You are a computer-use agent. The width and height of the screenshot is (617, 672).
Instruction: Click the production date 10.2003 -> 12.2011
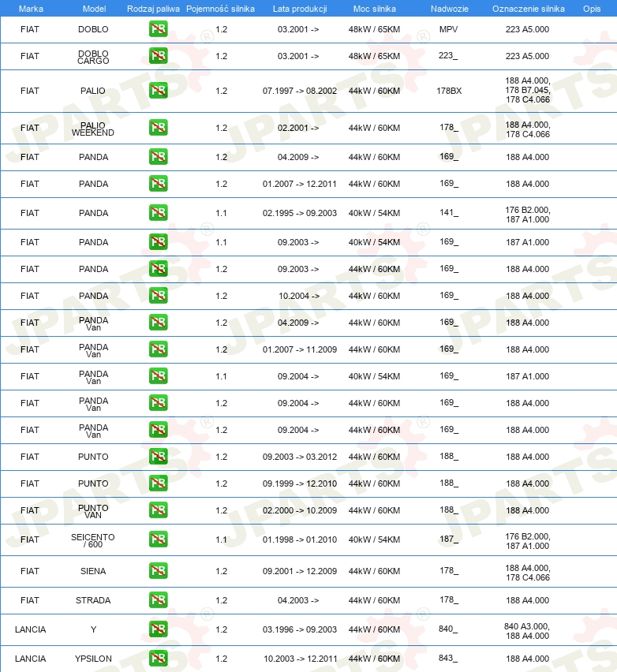click(300, 659)
